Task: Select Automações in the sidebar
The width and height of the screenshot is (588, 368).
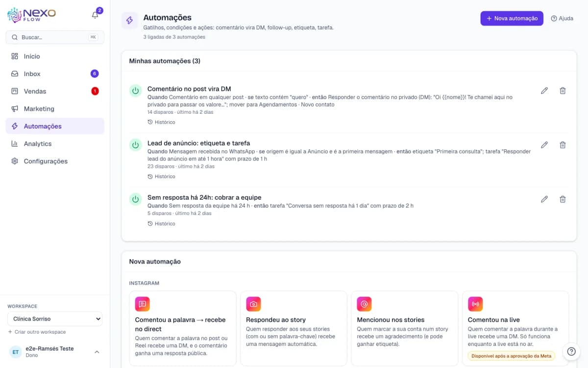Action: pos(55,126)
